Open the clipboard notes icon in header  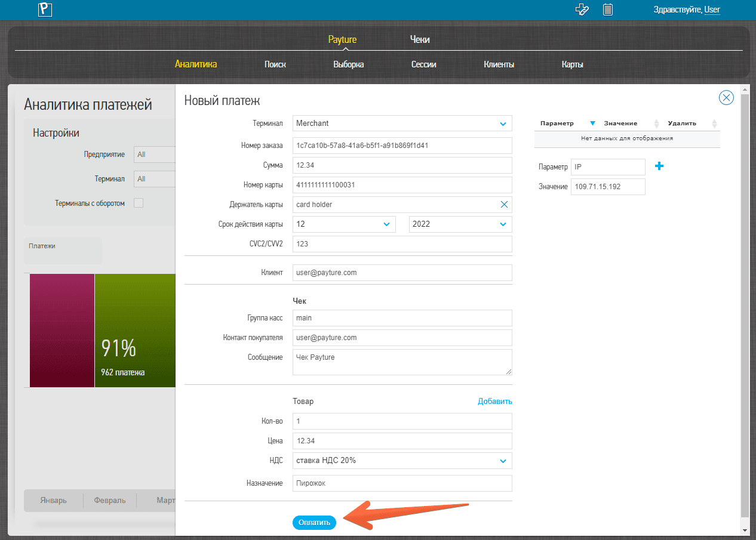click(x=608, y=10)
